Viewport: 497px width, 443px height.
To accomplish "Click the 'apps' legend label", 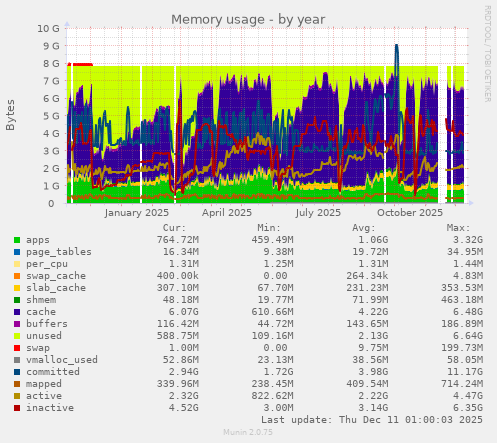I will (38, 240).
